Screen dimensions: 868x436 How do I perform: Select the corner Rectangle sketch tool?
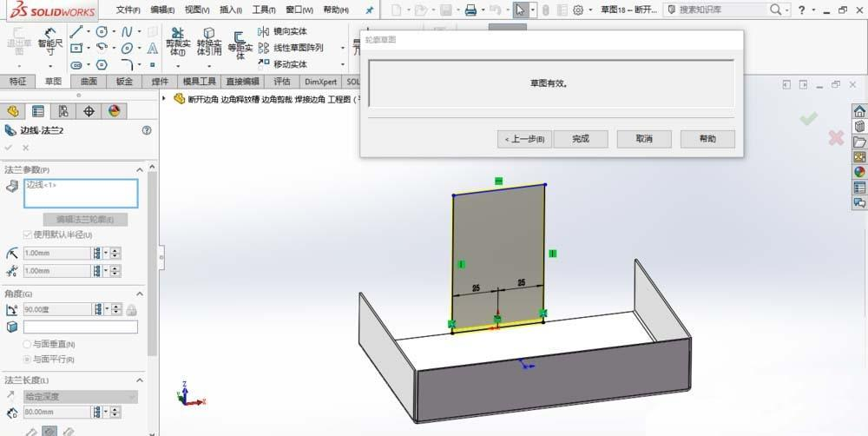point(76,48)
